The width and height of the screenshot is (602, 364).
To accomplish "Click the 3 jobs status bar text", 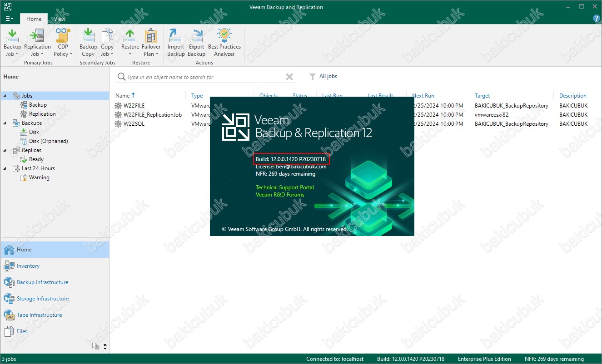I will 9,359.
